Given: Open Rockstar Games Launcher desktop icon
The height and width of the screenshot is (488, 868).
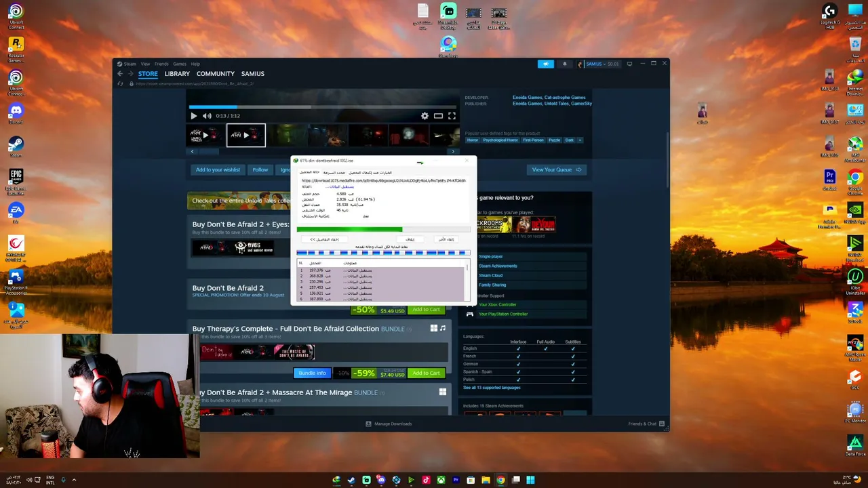Looking at the screenshot, I should pos(16,49).
